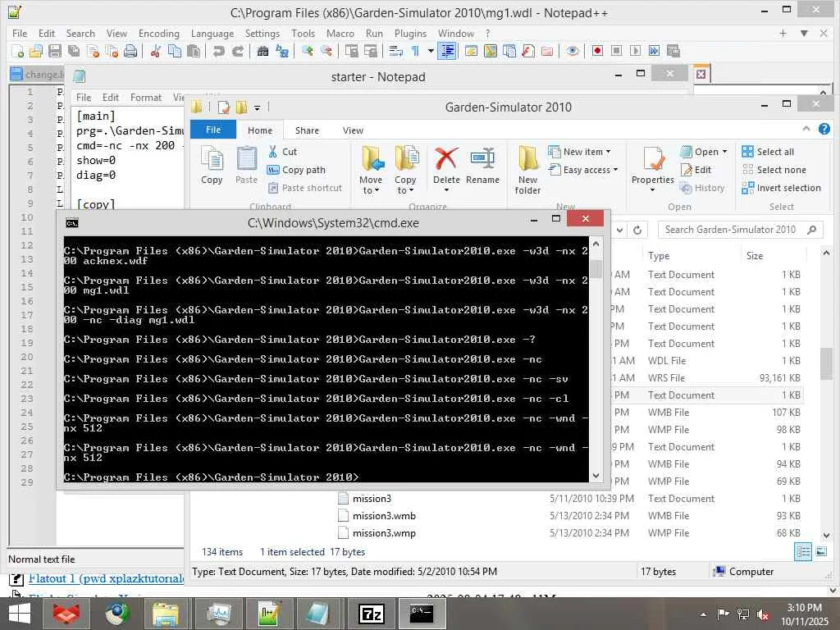Viewport: 840px width, 630px height.
Task: Open the Language menu in Notepad++
Action: coord(212,33)
